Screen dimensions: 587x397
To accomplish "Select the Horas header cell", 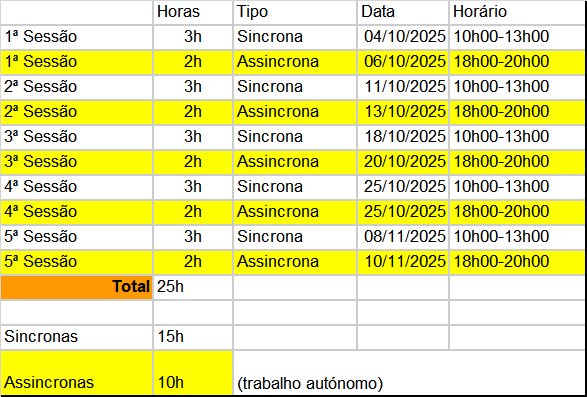I will [x=193, y=12].
